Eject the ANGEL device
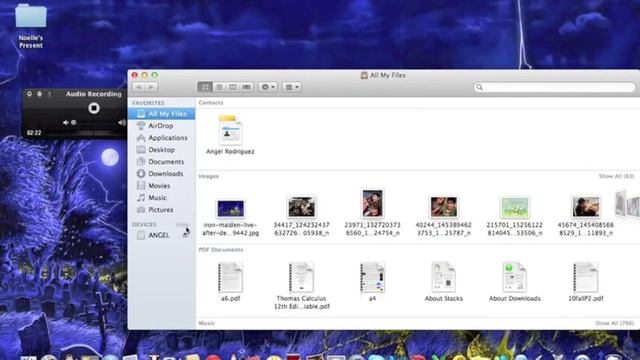640x360 pixels. (186, 235)
